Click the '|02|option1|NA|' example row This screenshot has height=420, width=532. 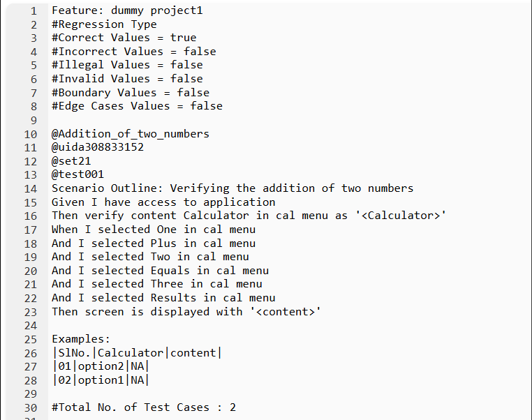point(101,380)
